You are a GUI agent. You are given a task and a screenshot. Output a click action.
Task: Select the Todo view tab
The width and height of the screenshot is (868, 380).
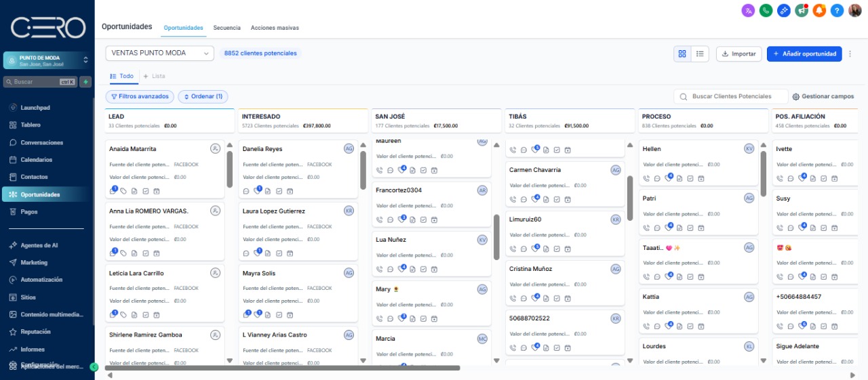122,77
